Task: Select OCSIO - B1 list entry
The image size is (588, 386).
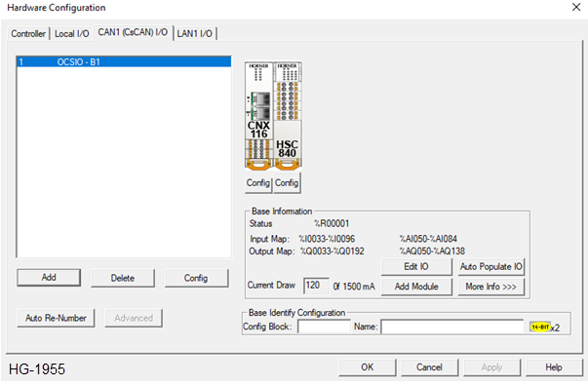Action: tap(124, 61)
